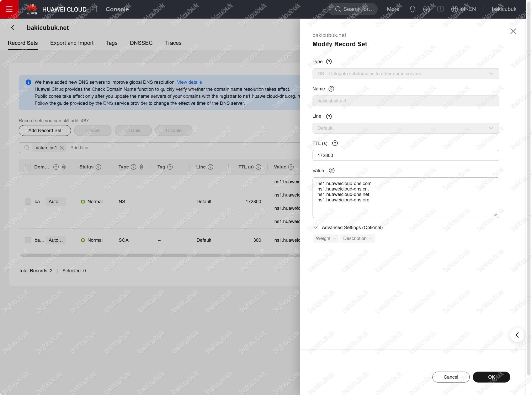The height and width of the screenshot is (395, 532).
Task: Expand the side panel arrow at right edge
Action: [x=517, y=335]
